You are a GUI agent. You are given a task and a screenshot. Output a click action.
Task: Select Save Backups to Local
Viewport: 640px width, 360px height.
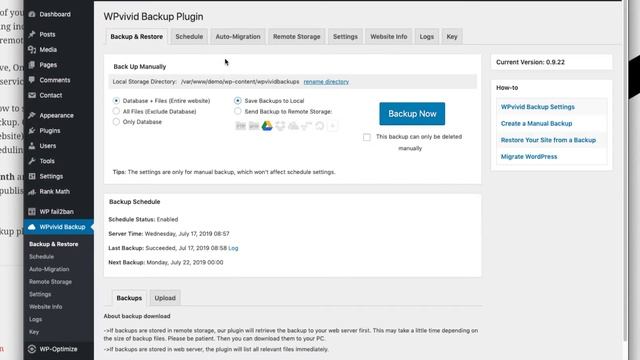click(238, 101)
